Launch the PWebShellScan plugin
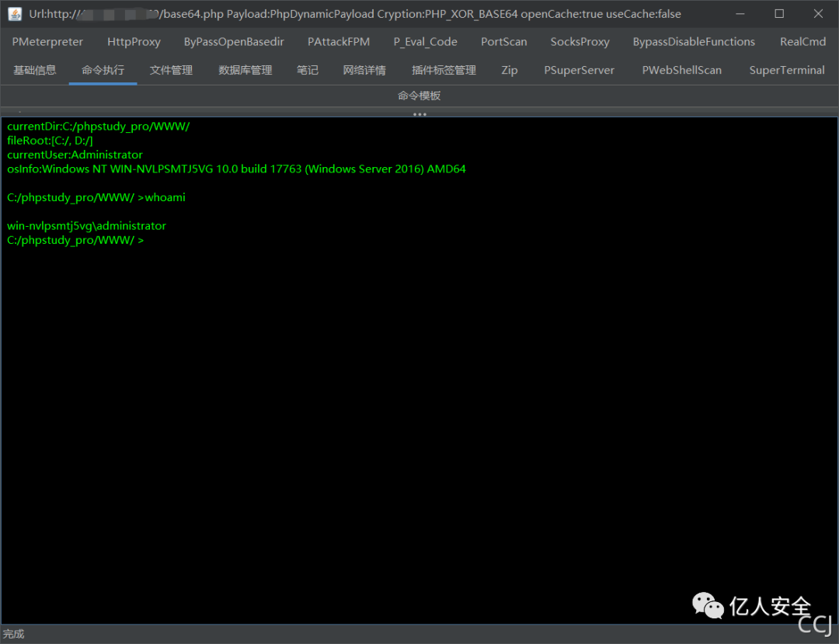Viewport: 839px width, 644px height. 681,70
